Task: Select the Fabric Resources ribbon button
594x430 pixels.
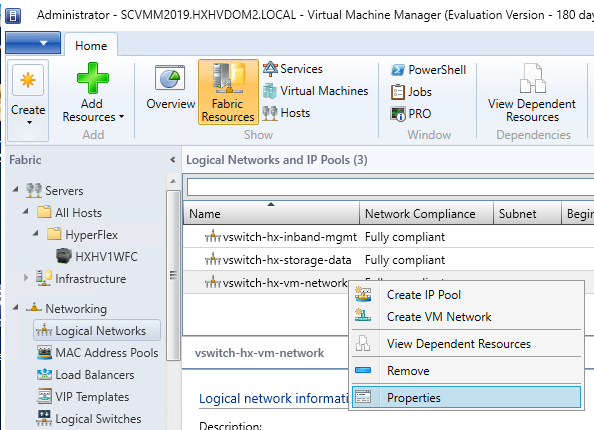Action: pos(228,92)
